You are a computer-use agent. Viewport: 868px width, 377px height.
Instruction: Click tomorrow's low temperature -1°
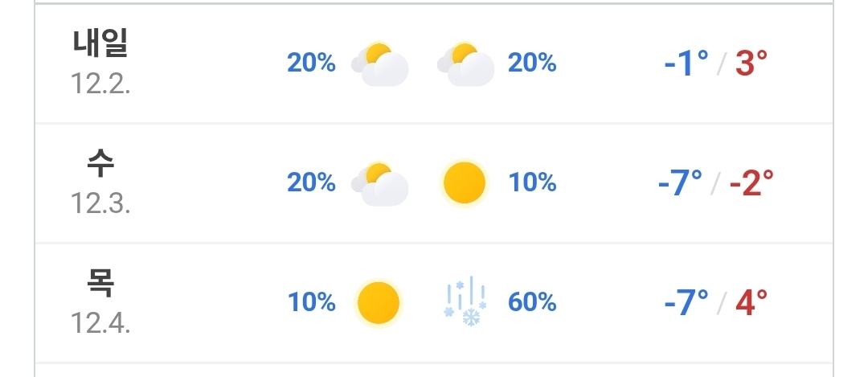coord(686,64)
